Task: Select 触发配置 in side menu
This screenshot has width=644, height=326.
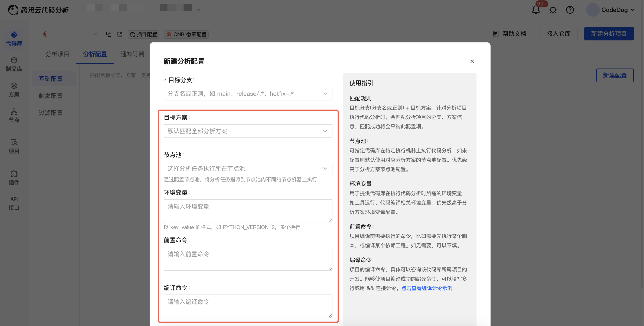Action: [51, 96]
